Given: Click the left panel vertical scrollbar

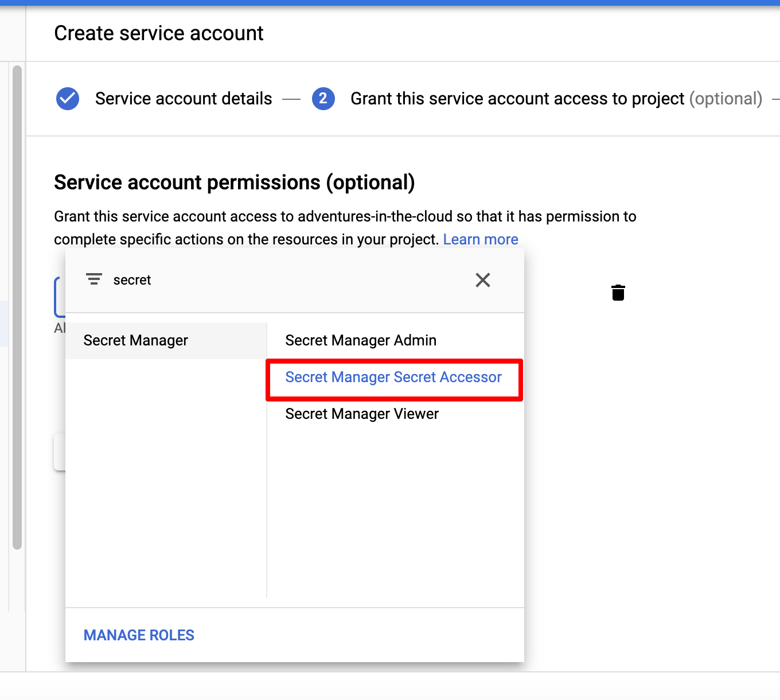Looking at the screenshot, I should click(x=17, y=307).
